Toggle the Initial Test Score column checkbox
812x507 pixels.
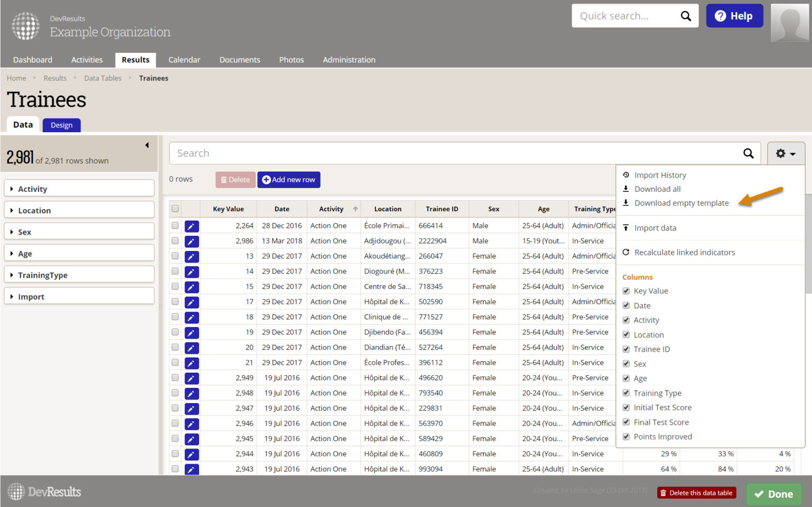click(x=626, y=407)
